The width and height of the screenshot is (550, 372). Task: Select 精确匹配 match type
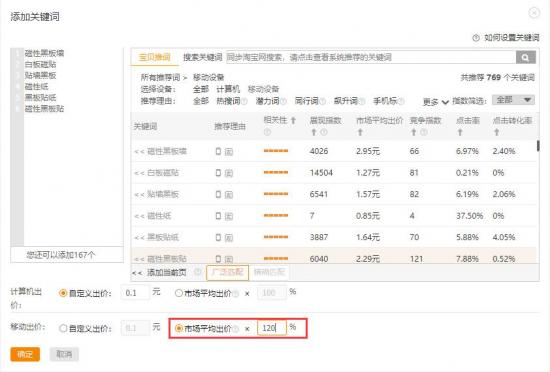[269, 272]
